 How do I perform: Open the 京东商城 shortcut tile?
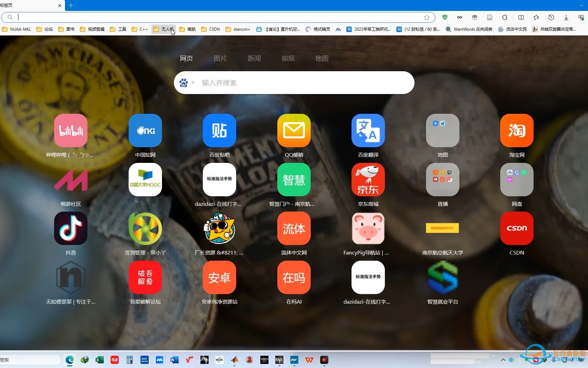[368, 180]
